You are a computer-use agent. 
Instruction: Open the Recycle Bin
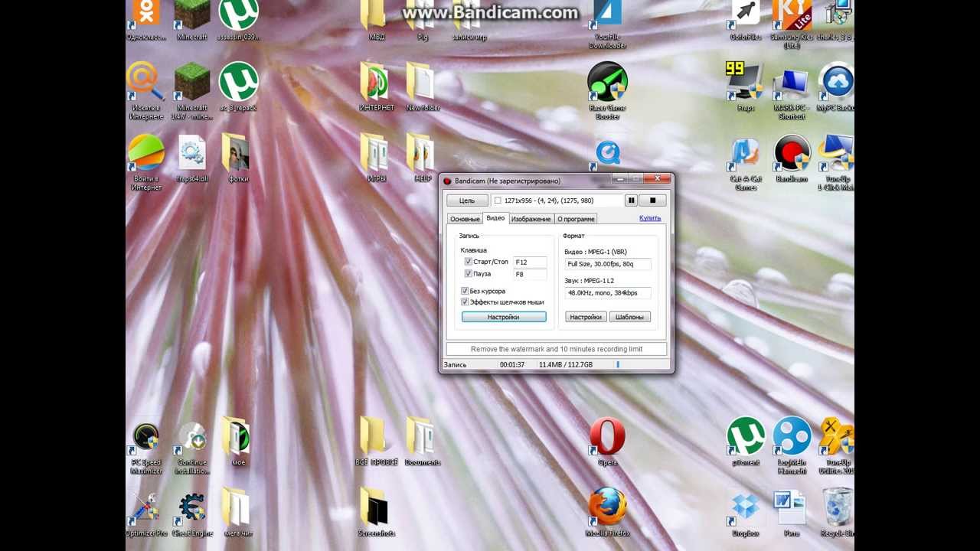click(x=838, y=513)
